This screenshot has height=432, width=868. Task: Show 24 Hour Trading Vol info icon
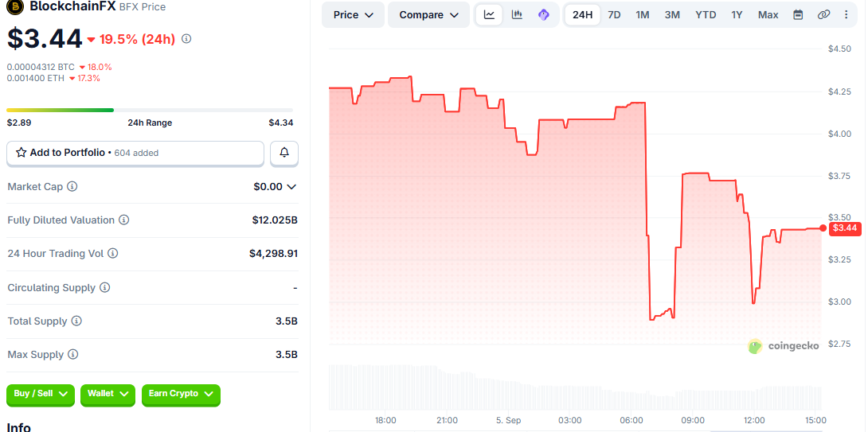tap(113, 253)
